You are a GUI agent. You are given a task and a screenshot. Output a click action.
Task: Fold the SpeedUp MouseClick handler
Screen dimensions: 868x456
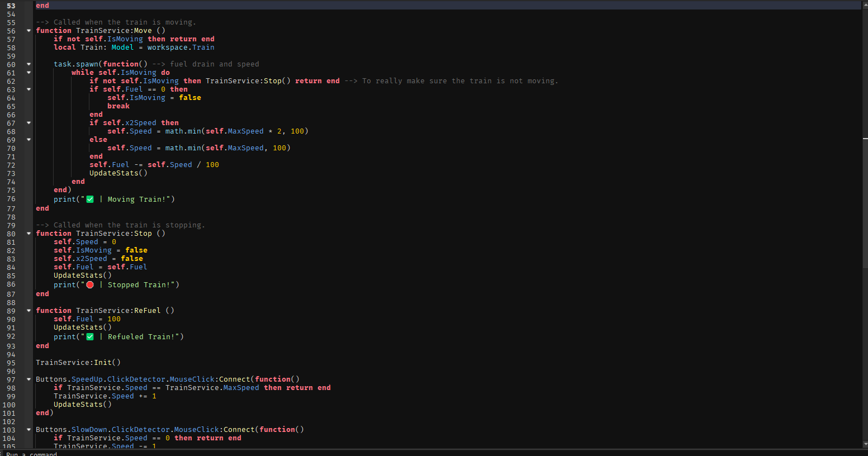click(x=29, y=379)
